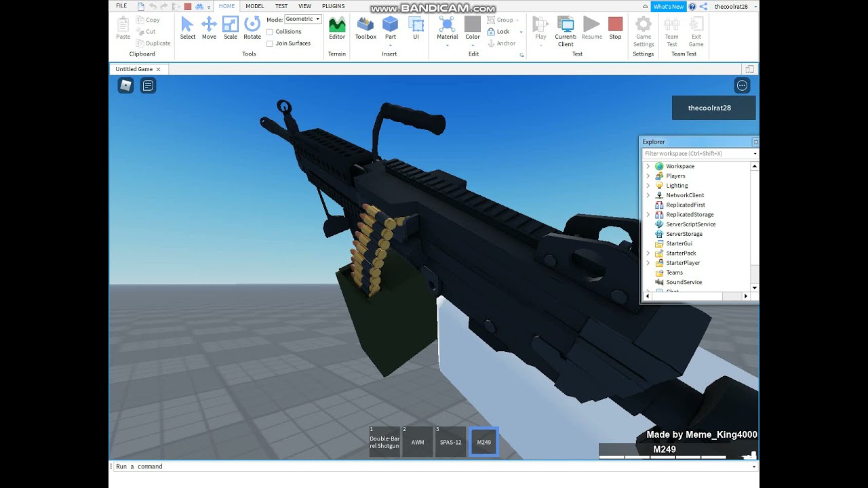Image resolution: width=868 pixels, height=488 pixels.
Task: Expand the StarterPlayer node
Action: coord(648,263)
